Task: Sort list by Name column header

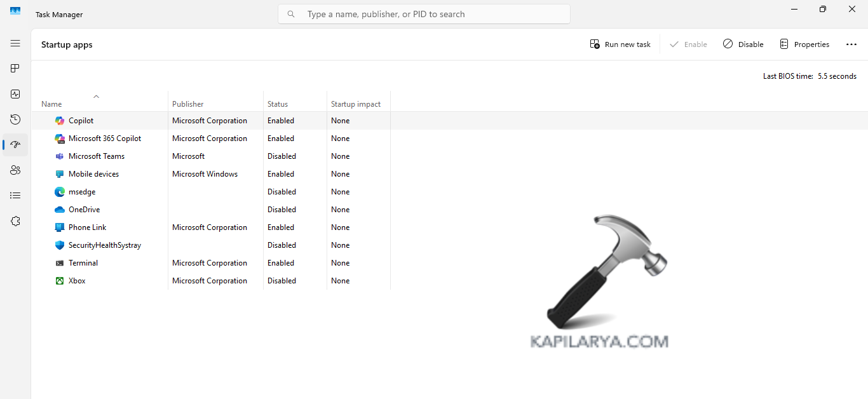Action: pos(51,104)
